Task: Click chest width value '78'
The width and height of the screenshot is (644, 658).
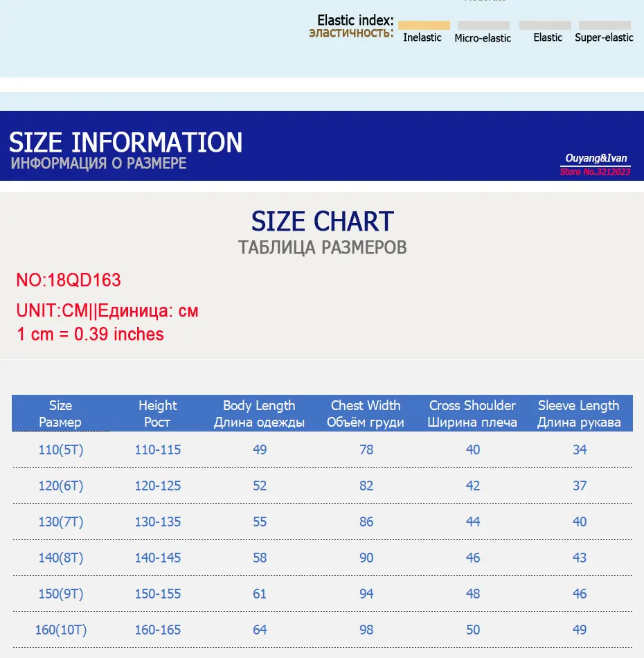Action: (x=366, y=450)
